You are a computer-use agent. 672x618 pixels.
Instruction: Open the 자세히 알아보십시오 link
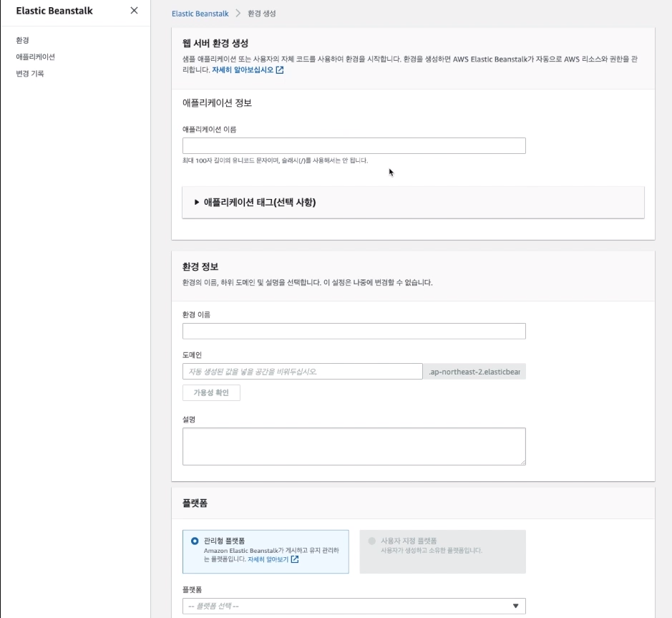click(x=243, y=69)
